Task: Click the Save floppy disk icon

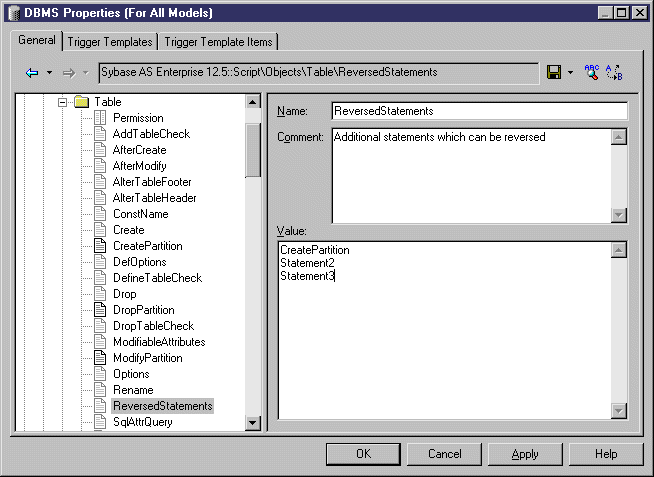Action: tap(554, 73)
